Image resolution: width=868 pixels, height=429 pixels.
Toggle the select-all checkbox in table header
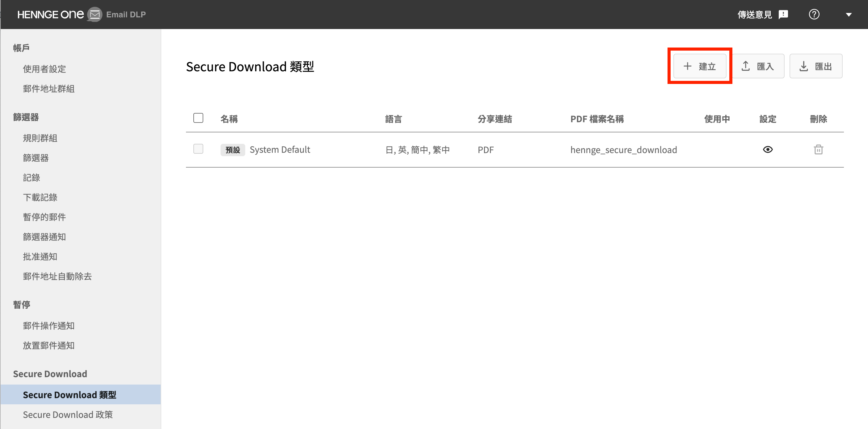(x=198, y=118)
